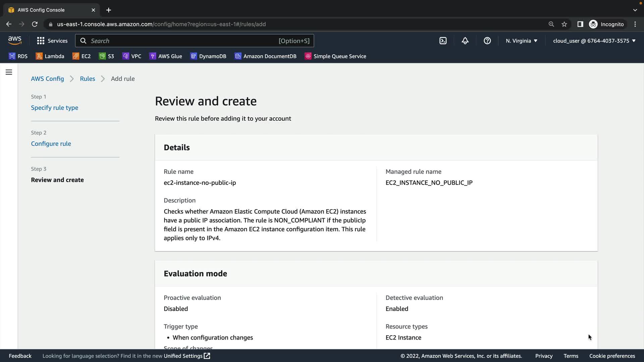
Task: Open the RDS shortcut in favorites bar
Action: click(18, 56)
